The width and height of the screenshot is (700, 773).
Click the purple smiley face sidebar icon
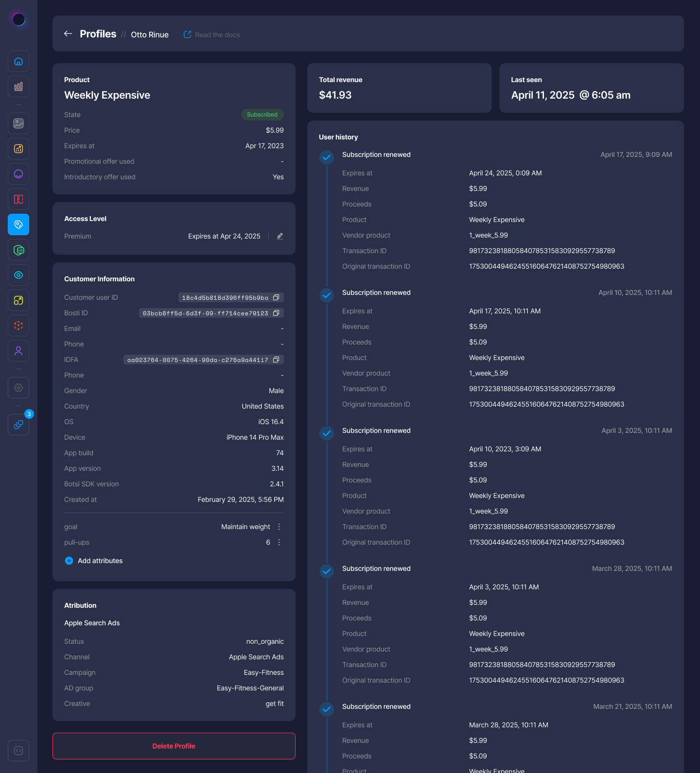(18, 174)
